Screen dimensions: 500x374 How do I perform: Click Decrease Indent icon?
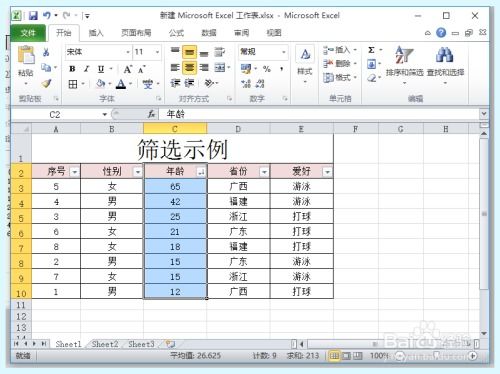point(175,83)
